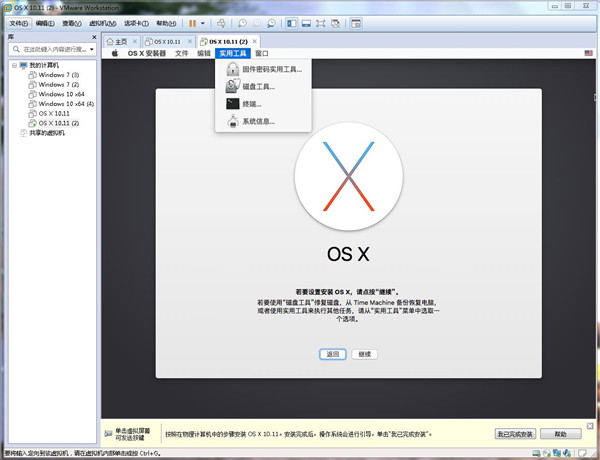Image resolution: width=600 pixels, height=460 pixels.
Task: Click the message log status icon
Action: [582, 454]
